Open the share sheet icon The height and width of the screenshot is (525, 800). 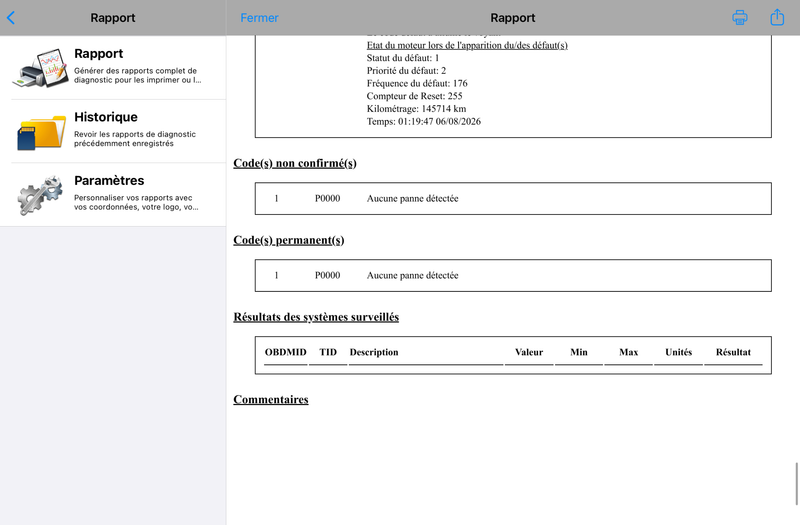coord(777,17)
